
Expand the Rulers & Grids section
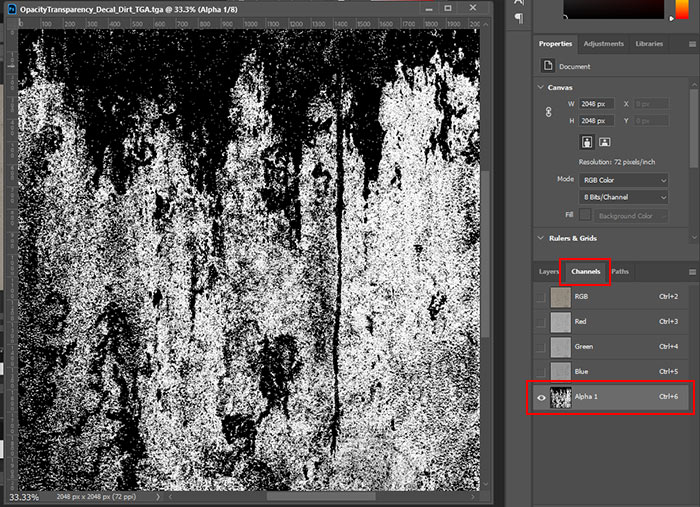pyautogui.click(x=541, y=238)
